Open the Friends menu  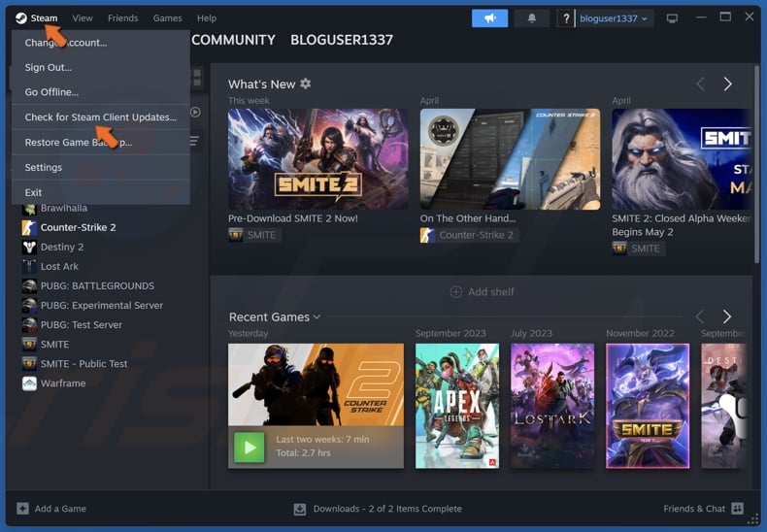[122, 18]
